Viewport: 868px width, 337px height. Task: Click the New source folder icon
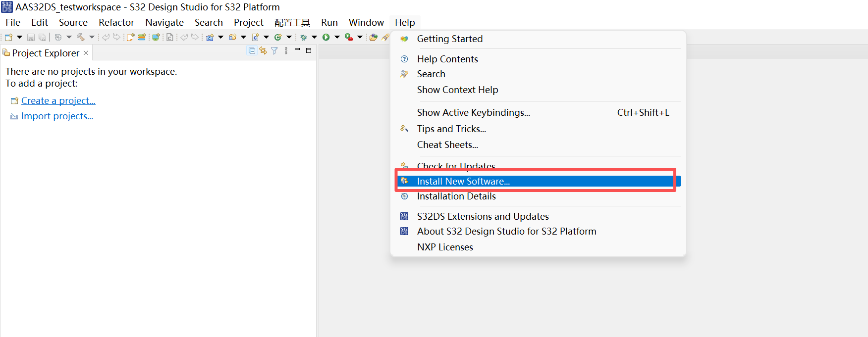click(232, 37)
